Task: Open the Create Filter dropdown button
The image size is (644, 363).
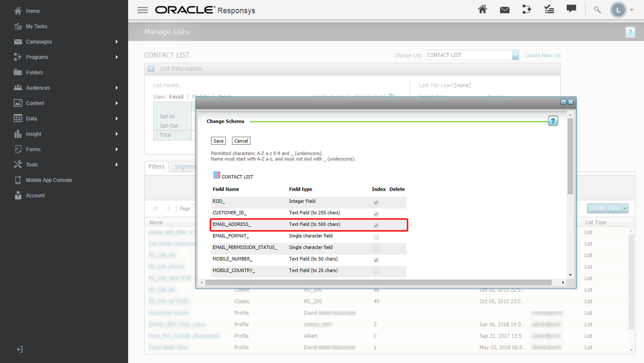Action: pos(608,208)
